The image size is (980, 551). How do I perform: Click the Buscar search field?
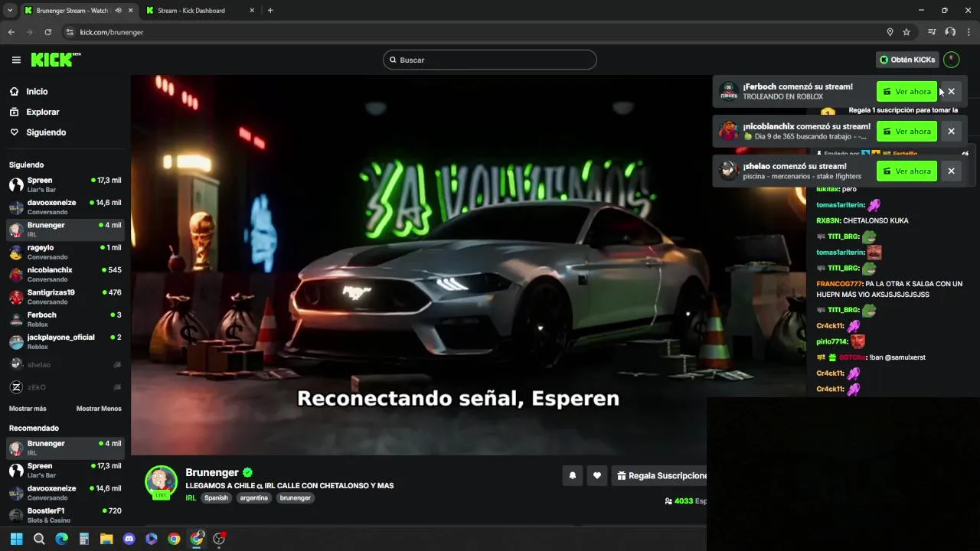pyautogui.click(x=490, y=60)
